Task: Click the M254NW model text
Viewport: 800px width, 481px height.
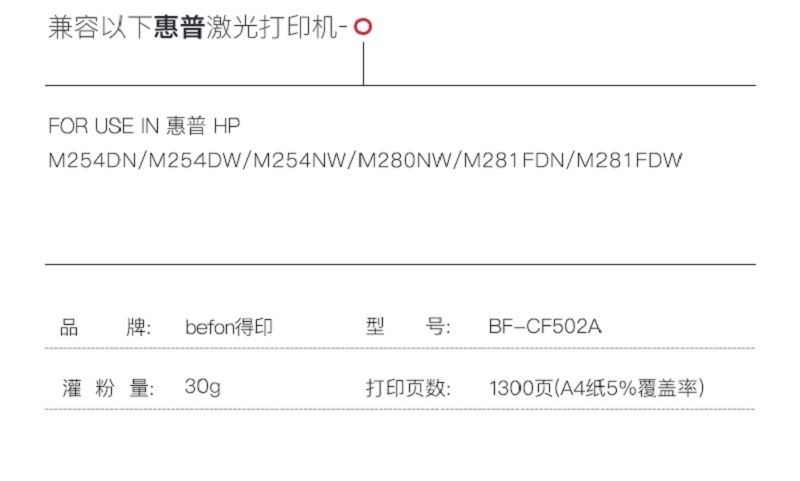Action: (299, 161)
